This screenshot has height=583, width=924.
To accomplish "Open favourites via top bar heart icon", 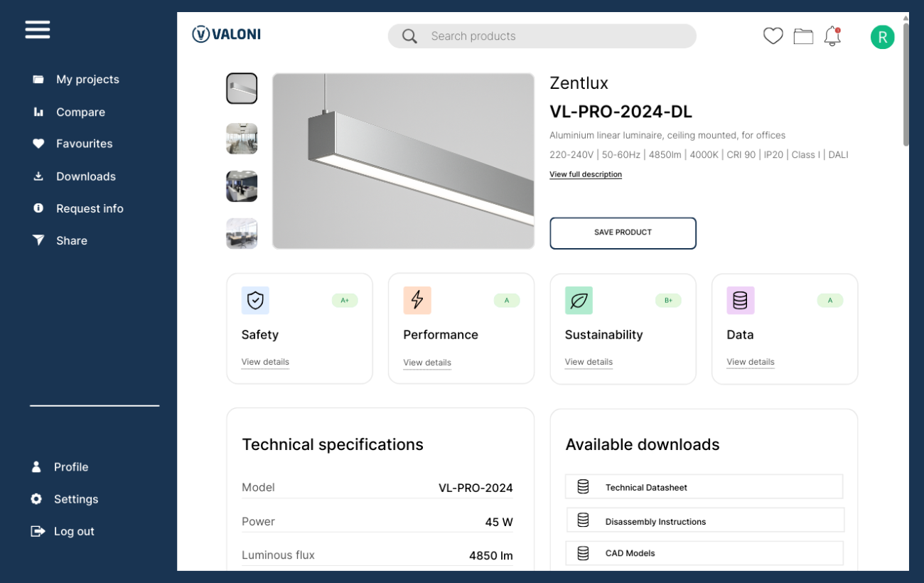I will click(773, 36).
